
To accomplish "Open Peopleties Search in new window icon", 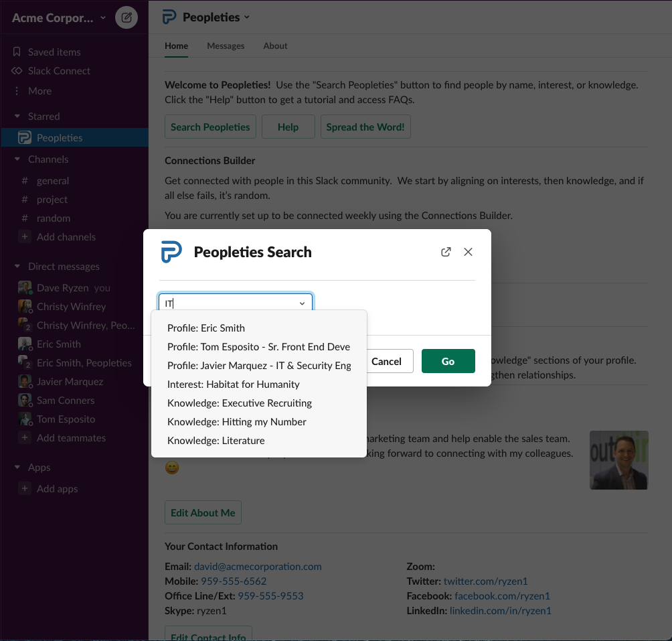I will tap(446, 252).
